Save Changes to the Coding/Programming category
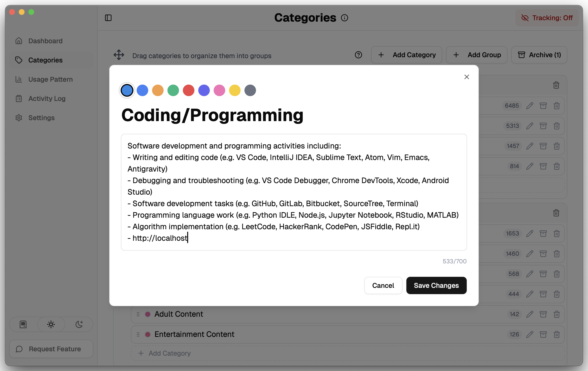Viewport: 588px width, 371px height. 436,285
